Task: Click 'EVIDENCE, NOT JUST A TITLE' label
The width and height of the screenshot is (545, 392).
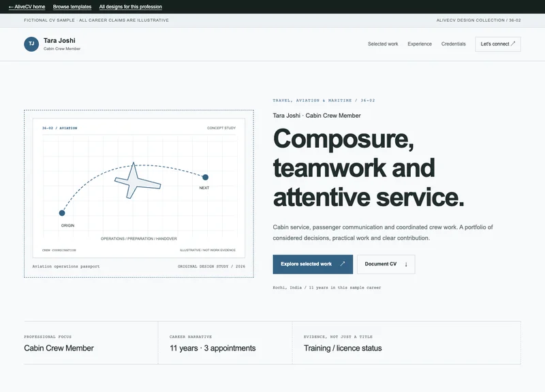Action: (338, 337)
